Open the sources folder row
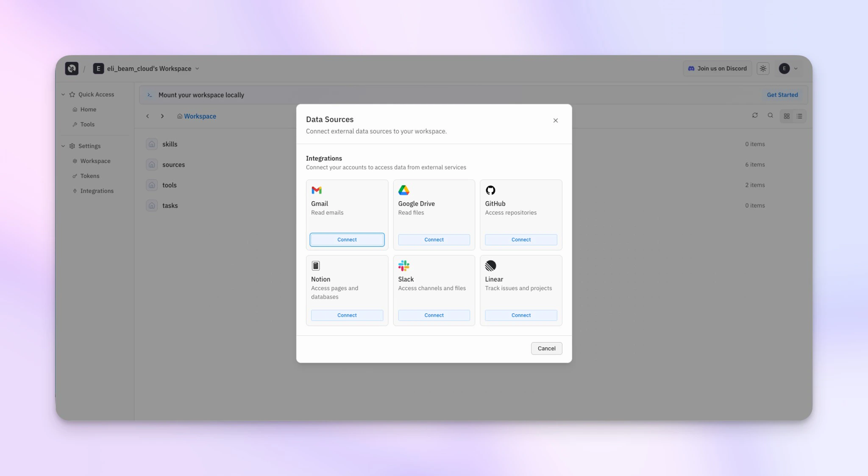Image resolution: width=868 pixels, height=476 pixels. coord(174,165)
